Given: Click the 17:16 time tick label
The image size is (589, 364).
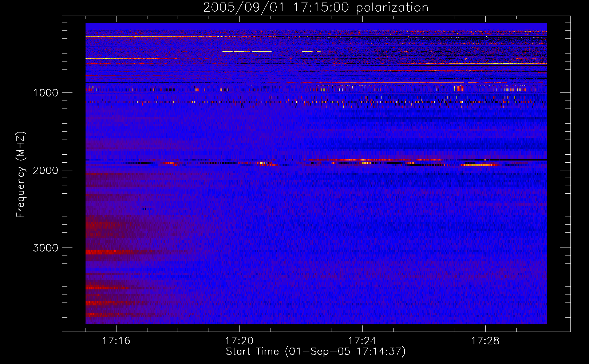Looking at the screenshot, I should [x=116, y=341].
